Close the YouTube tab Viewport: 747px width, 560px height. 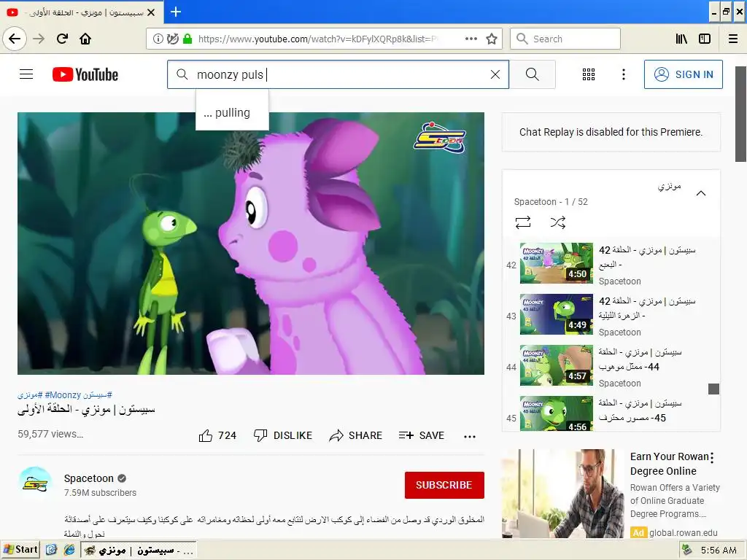coord(151,12)
